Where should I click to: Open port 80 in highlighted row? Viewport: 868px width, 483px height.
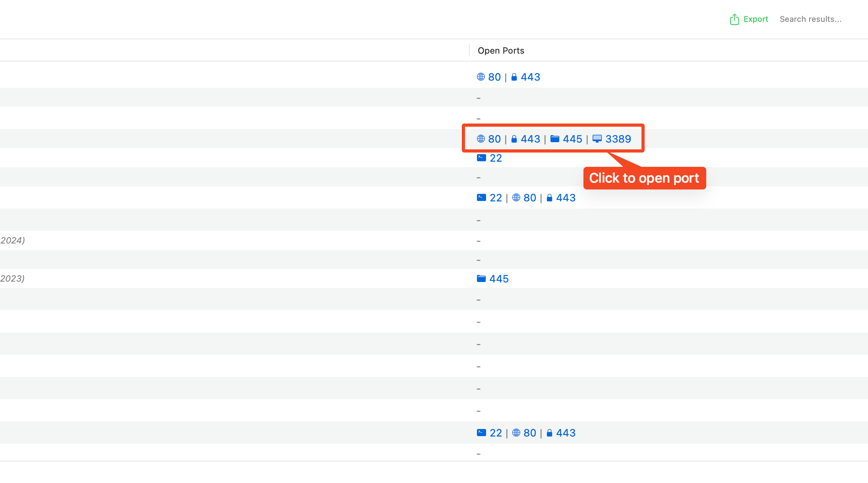click(x=494, y=139)
